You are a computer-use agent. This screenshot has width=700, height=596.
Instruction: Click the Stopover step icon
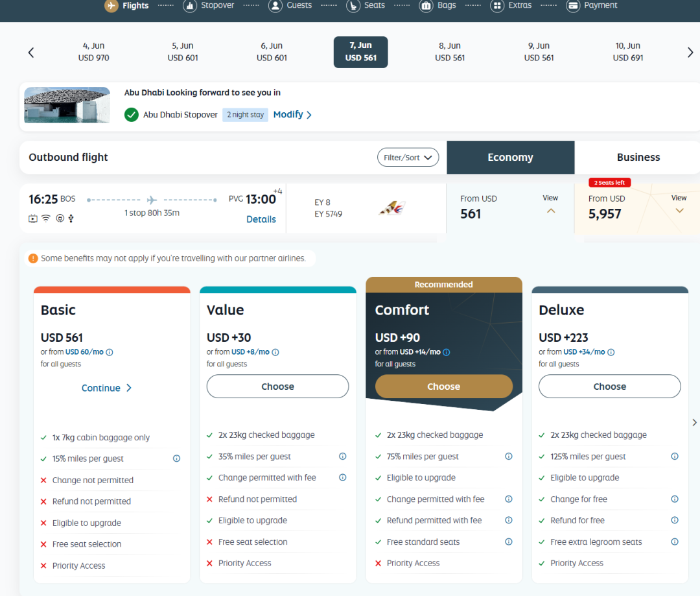point(190,6)
